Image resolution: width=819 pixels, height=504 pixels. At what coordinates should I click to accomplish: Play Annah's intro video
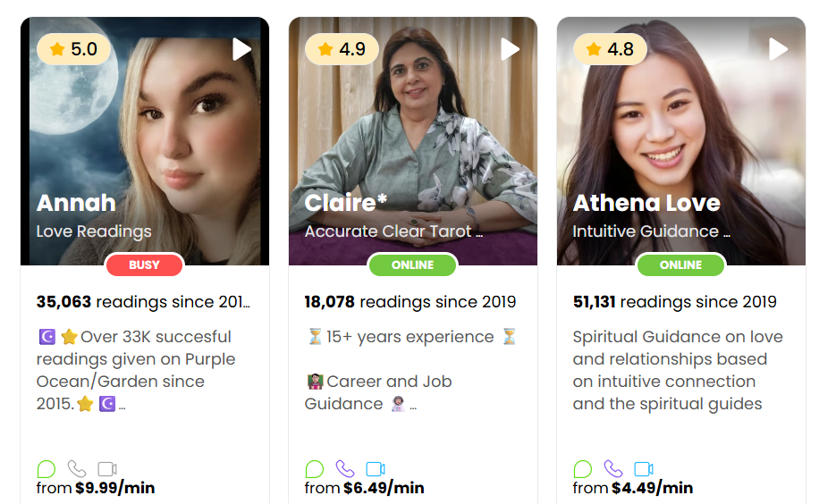click(241, 49)
